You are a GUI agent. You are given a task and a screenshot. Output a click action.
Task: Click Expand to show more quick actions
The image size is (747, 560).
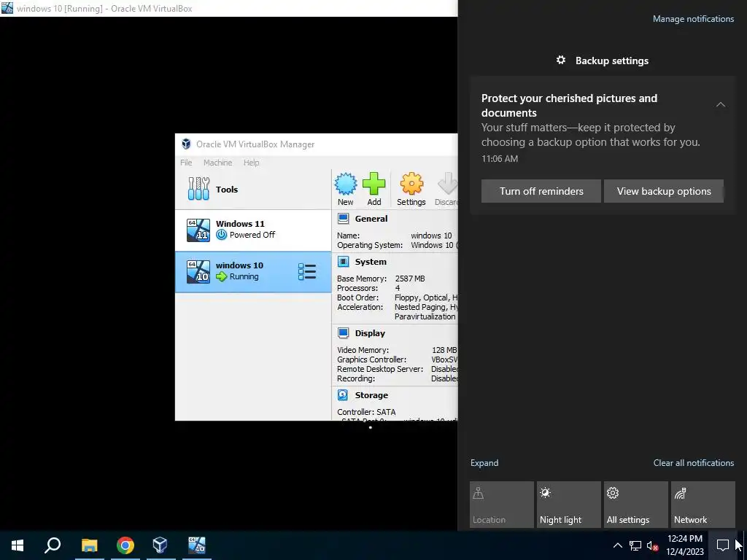tap(484, 463)
